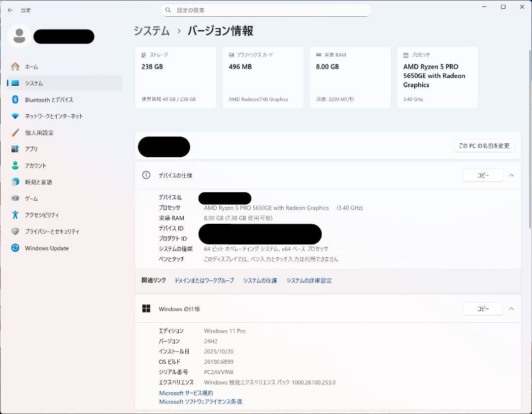Open アクセシビリティ settings
The width and height of the screenshot is (532, 414).
[42, 214]
